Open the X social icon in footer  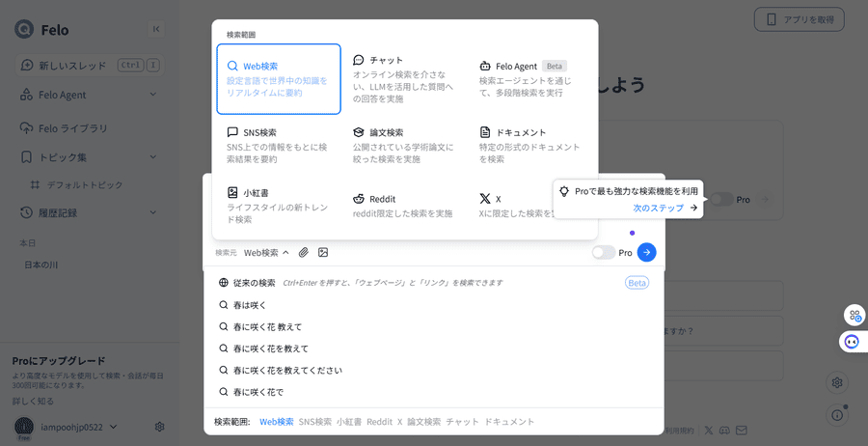pyautogui.click(x=709, y=431)
